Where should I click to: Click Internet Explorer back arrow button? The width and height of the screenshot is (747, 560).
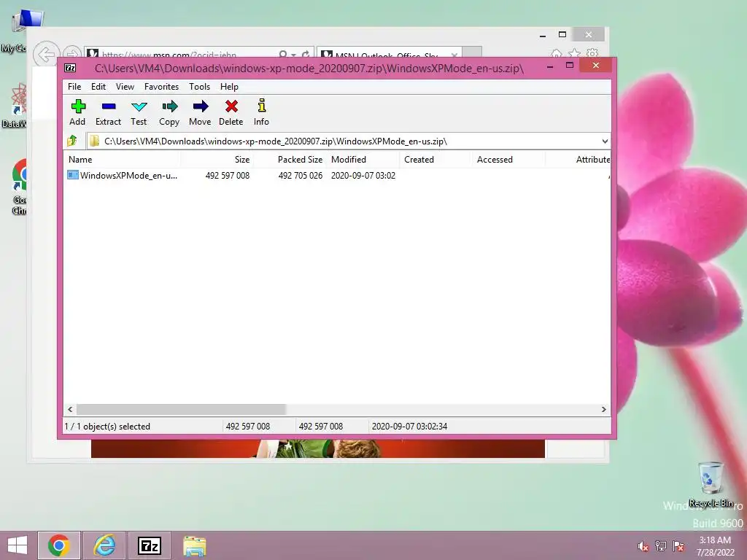[x=45, y=54]
